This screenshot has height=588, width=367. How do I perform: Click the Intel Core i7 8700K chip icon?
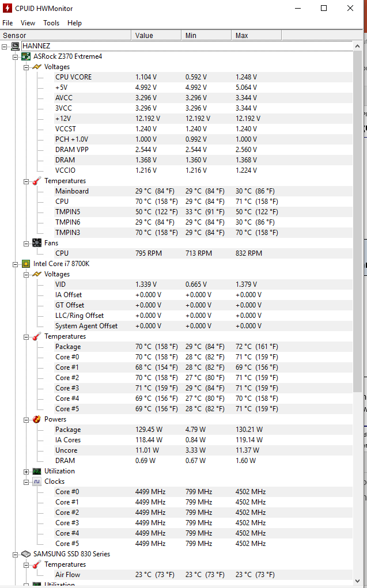(x=26, y=264)
